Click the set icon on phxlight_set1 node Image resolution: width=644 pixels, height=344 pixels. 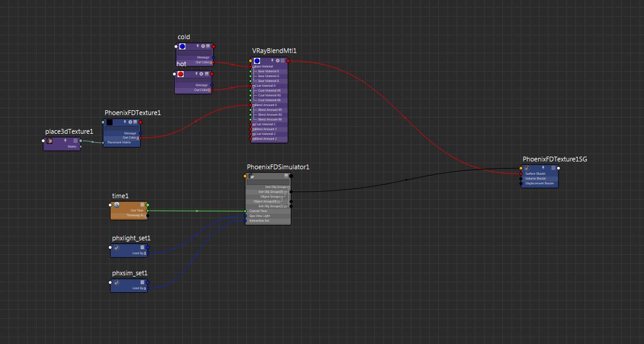[x=117, y=248]
